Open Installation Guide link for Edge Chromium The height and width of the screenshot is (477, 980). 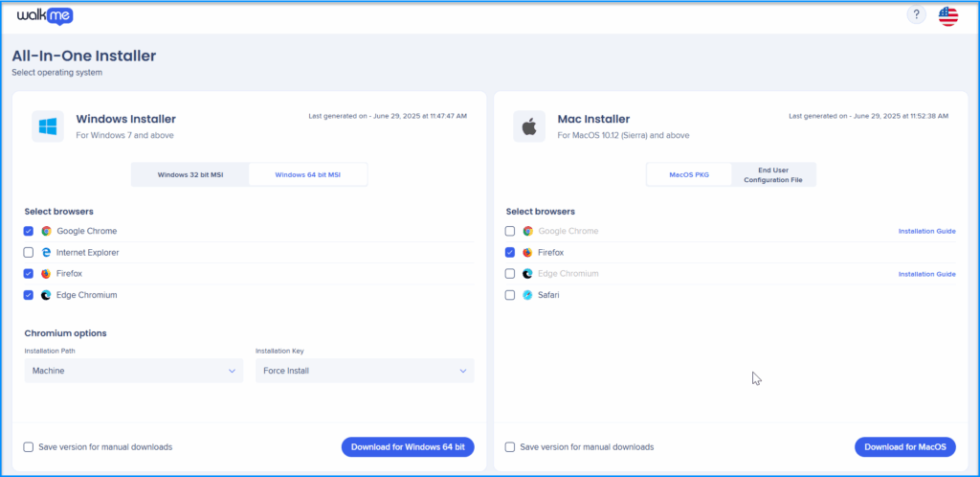pyautogui.click(x=926, y=274)
